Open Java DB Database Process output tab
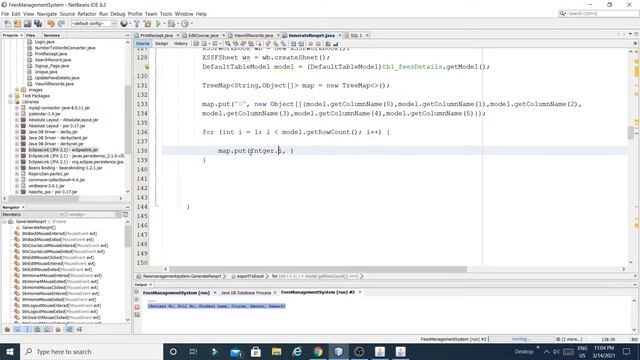Screen dimensions: 640x360 [246, 293]
